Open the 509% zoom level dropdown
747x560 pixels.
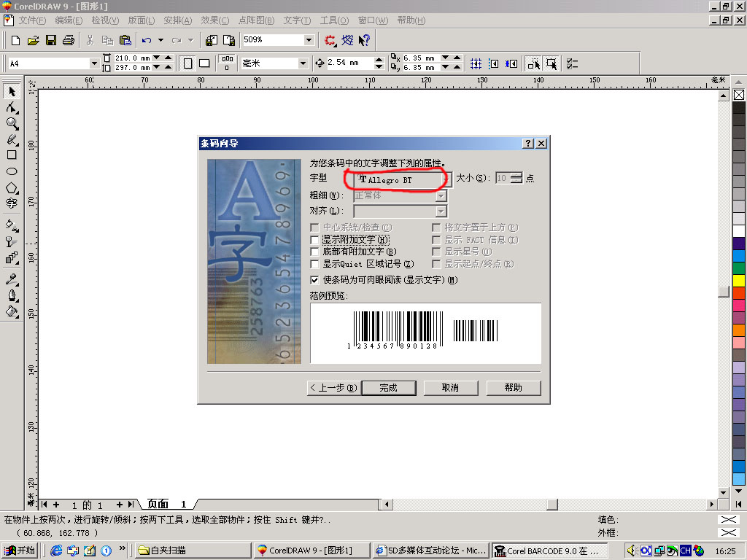(309, 40)
